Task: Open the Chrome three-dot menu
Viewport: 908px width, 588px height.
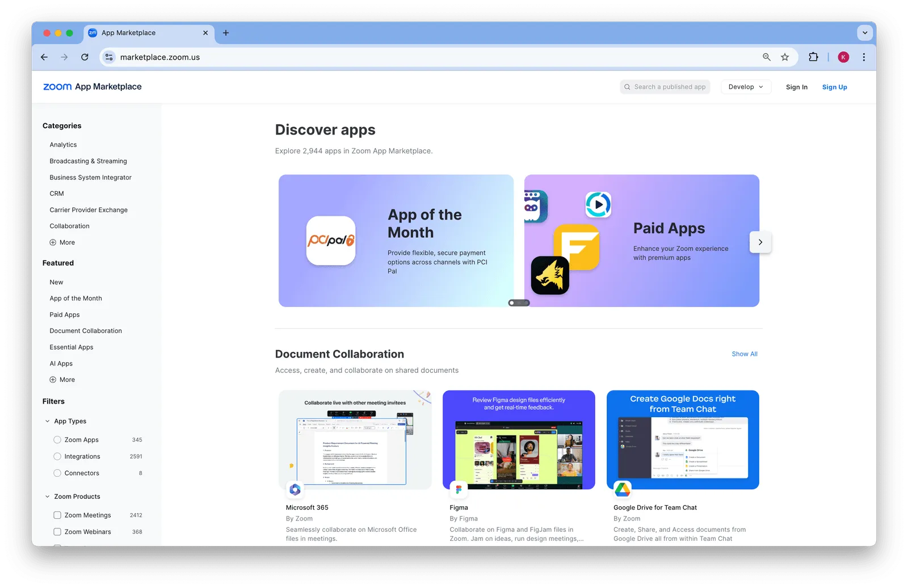Action: 864,57
